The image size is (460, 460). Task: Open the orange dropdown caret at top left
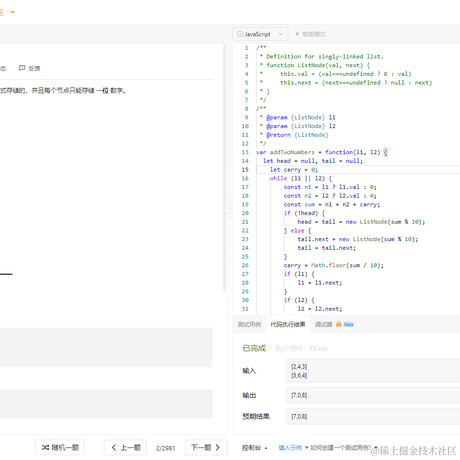click(x=13, y=12)
